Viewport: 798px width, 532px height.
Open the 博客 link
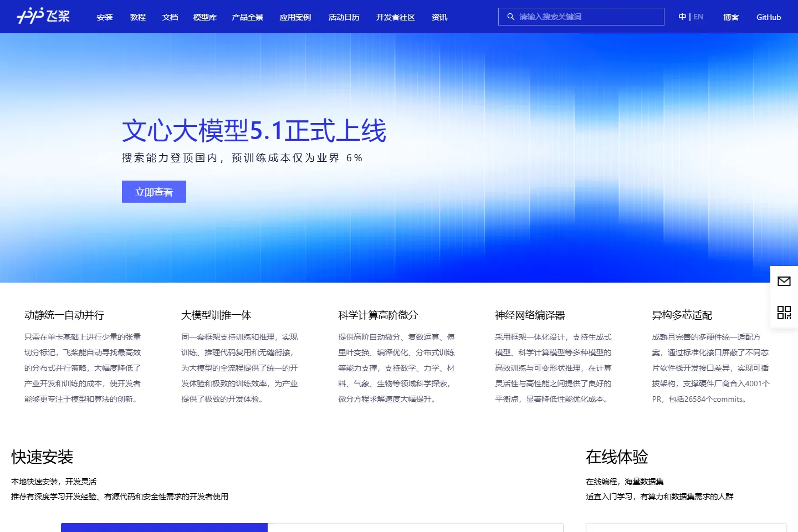(x=731, y=17)
